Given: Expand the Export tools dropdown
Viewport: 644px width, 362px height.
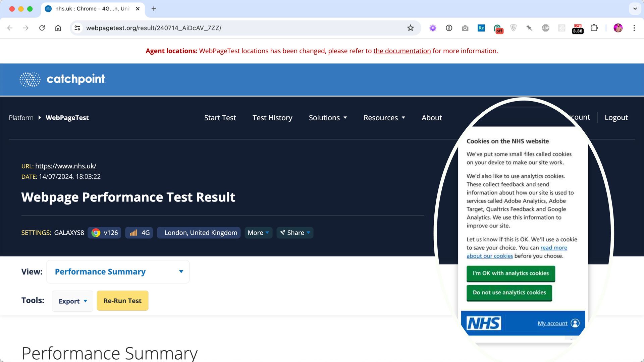Looking at the screenshot, I should click(x=72, y=301).
